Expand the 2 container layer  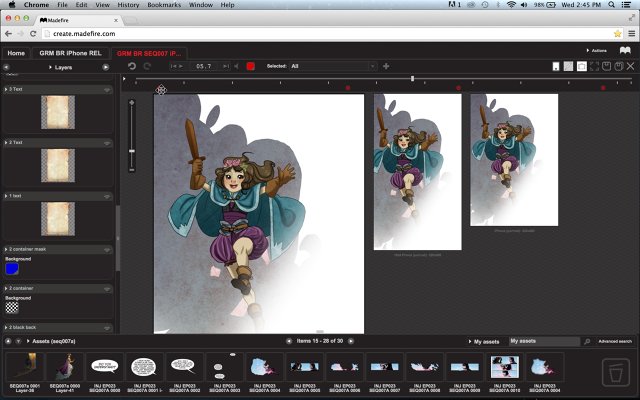pos(6,288)
